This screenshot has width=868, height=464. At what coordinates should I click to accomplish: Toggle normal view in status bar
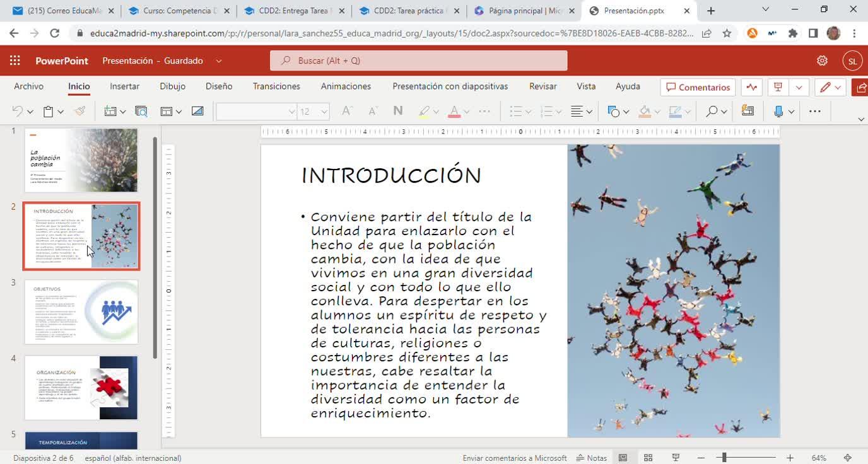[623, 458]
